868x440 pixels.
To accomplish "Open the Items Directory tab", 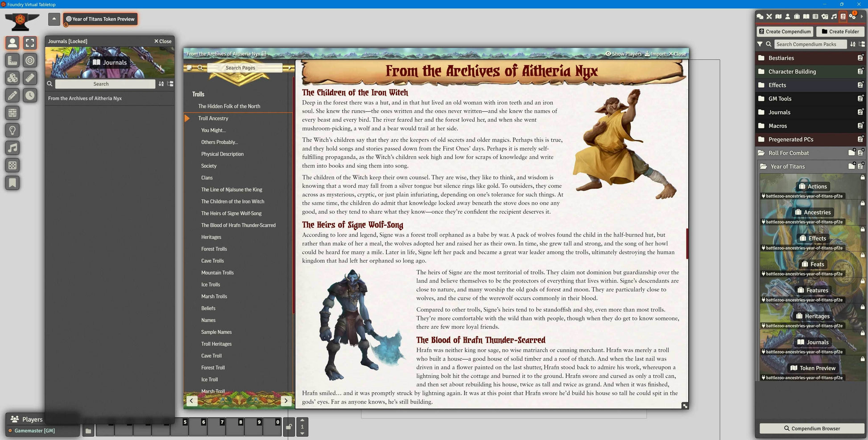I will (x=797, y=17).
